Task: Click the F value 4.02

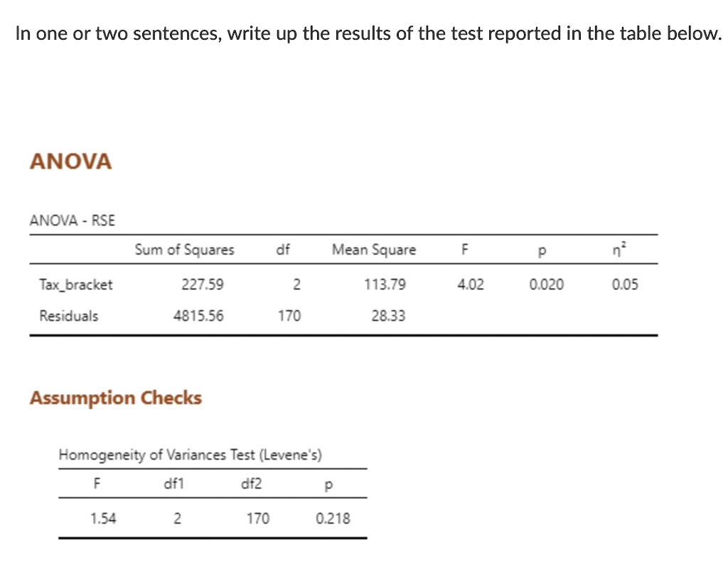Action: [x=471, y=284]
